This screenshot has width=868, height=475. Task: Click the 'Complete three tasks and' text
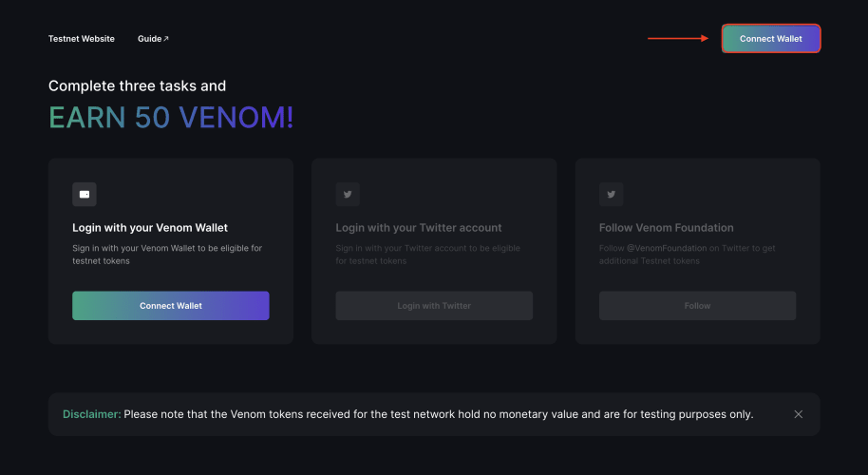138,85
